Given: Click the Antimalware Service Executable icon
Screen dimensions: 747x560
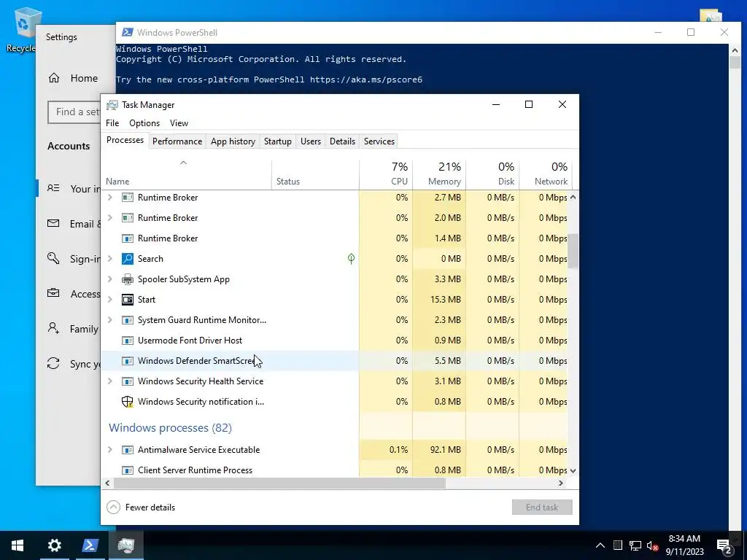Looking at the screenshot, I should 127,450.
